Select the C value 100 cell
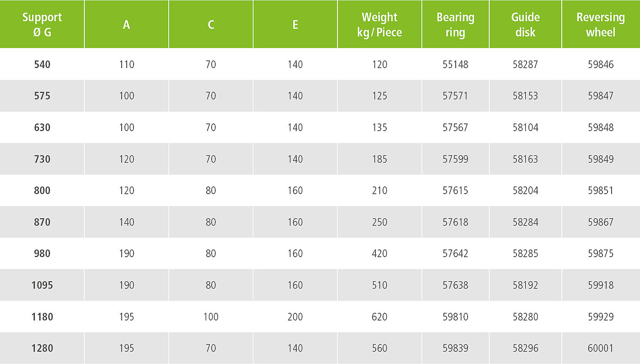Image resolution: width=640 pixels, height=364 pixels. (x=211, y=317)
